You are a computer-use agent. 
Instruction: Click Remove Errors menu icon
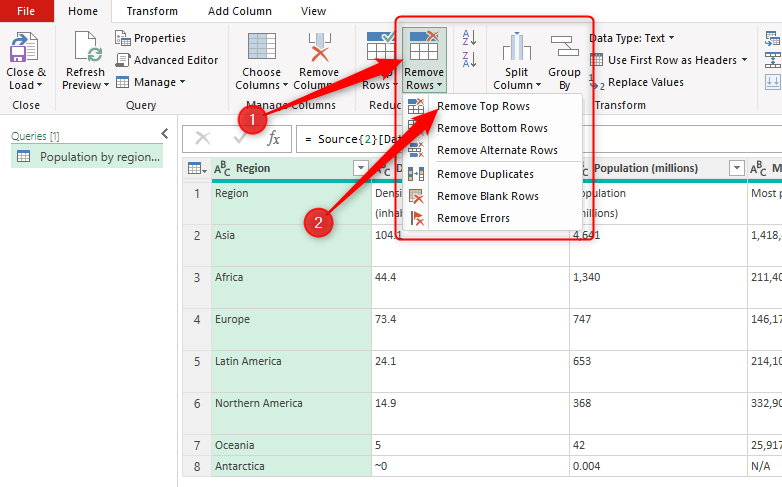click(x=416, y=218)
